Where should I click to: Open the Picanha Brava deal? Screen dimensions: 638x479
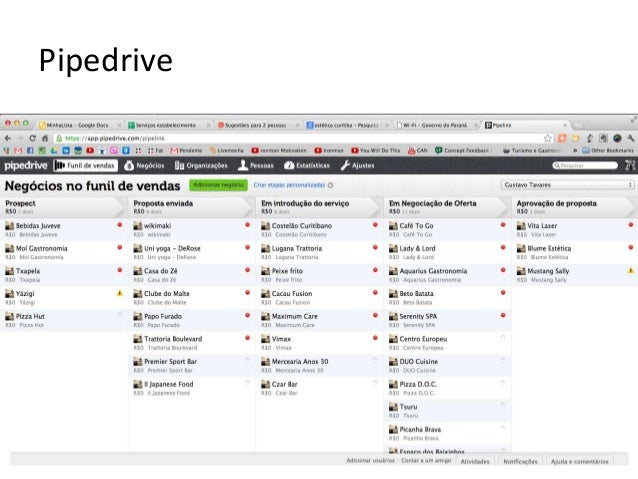[x=448, y=433]
